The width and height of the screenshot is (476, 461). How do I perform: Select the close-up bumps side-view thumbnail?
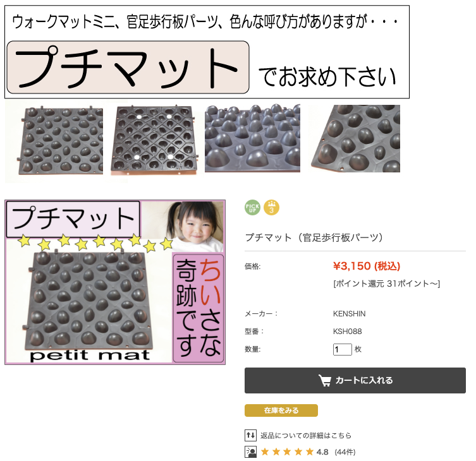point(252,138)
